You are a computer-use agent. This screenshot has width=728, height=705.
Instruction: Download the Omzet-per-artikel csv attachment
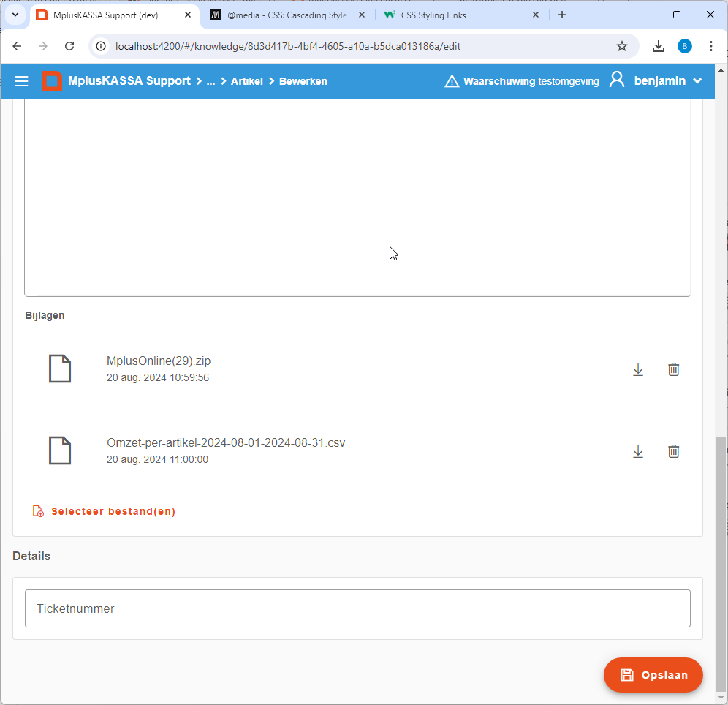tap(638, 451)
